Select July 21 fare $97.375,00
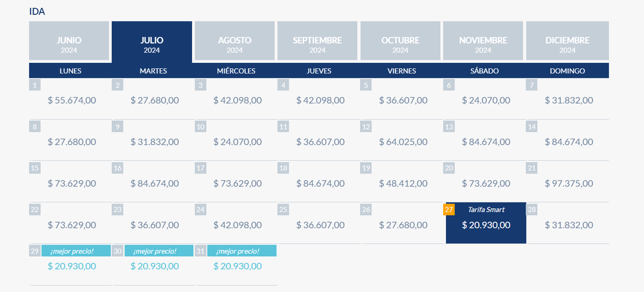This screenshot has height=292, width=644. (569, 183)
